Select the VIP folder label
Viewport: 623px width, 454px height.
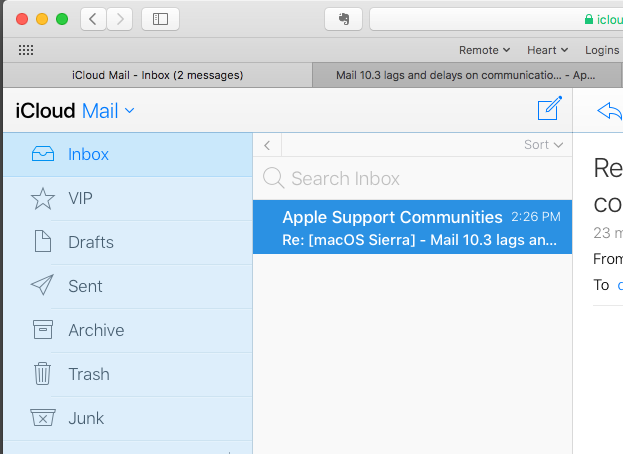point(80,198)
